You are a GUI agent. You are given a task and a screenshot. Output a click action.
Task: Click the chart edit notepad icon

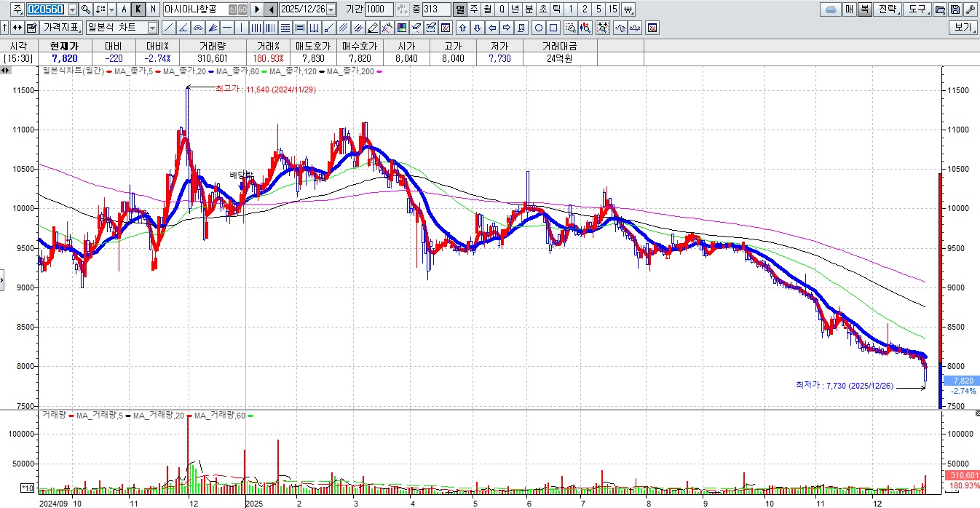(x=32, y=28)
